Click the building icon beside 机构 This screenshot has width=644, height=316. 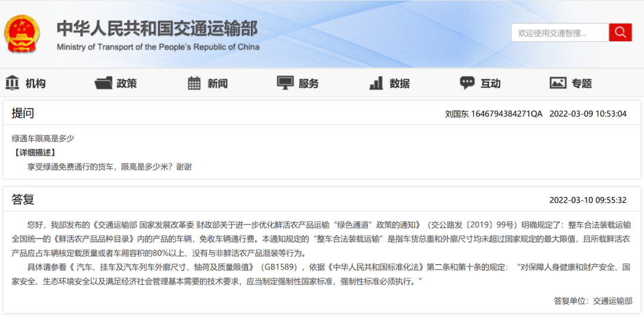pos(13,83)
